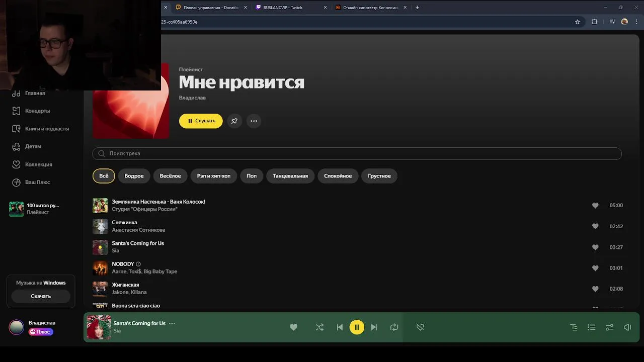Click dislike broken-heart icon in player
The width and height of the screenshot is (644, 362).
[420, 327]
